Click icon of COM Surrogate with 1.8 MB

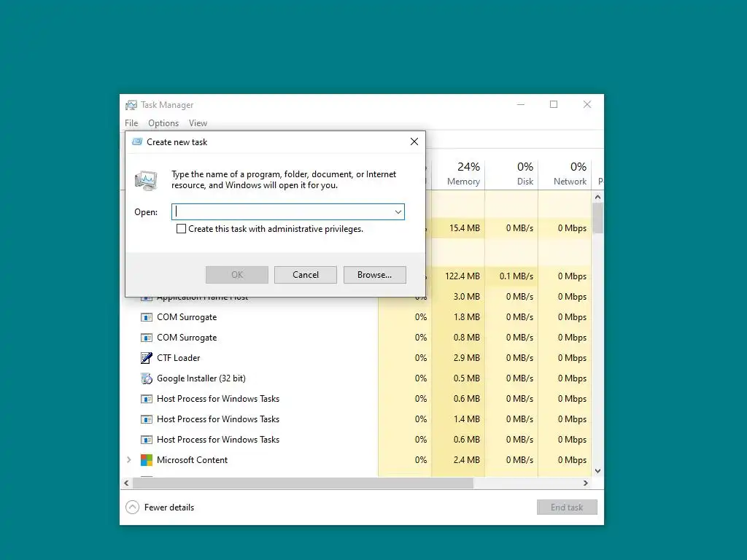[x=146, y=317]
